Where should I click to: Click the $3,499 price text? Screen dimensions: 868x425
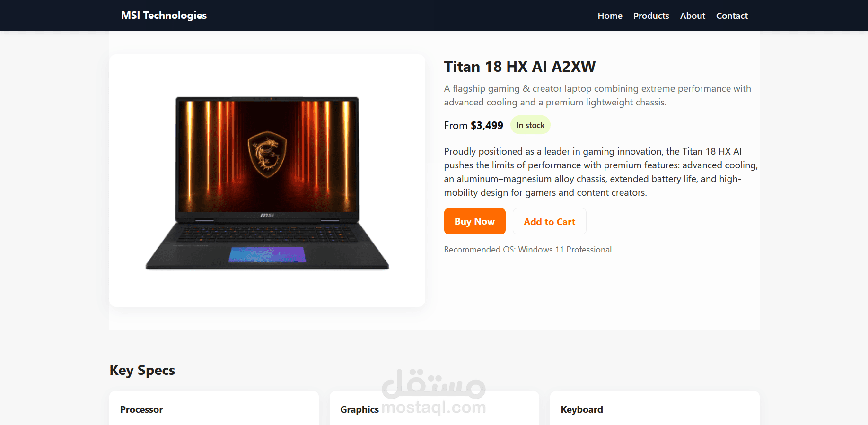tap(487, 125)
